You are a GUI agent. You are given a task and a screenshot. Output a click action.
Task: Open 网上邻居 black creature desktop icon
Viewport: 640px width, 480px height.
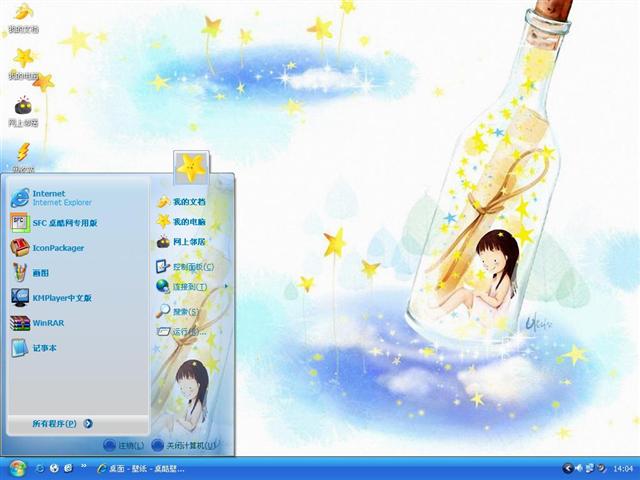pos(23,111)
